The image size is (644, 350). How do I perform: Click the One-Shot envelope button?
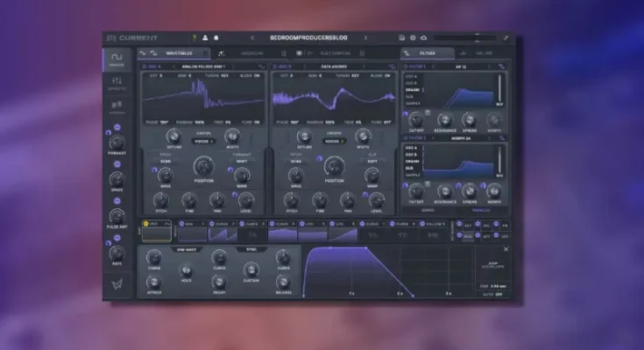pyautogui.click(x=187, y=249)
